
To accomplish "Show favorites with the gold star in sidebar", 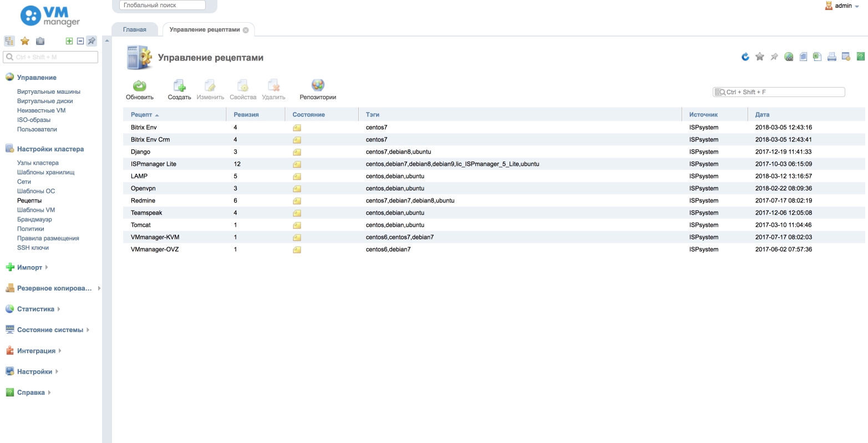I will click(x=25, y=41).
